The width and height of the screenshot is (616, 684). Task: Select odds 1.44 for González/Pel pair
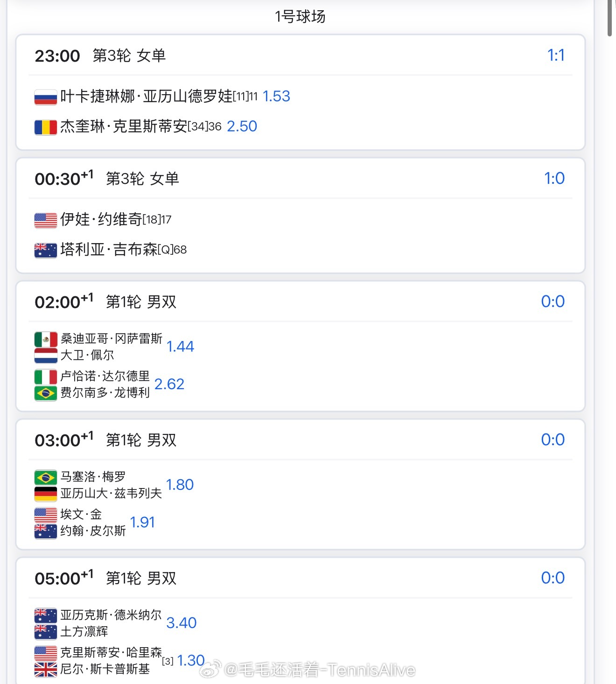click(x=180, y=347)
